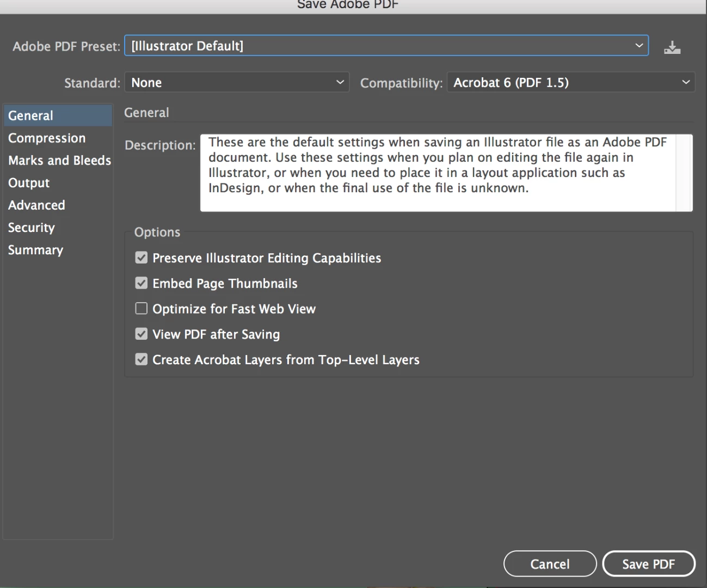The image size is (707, 588).
Task: Show the Advanced options
Action: point(58,205)
